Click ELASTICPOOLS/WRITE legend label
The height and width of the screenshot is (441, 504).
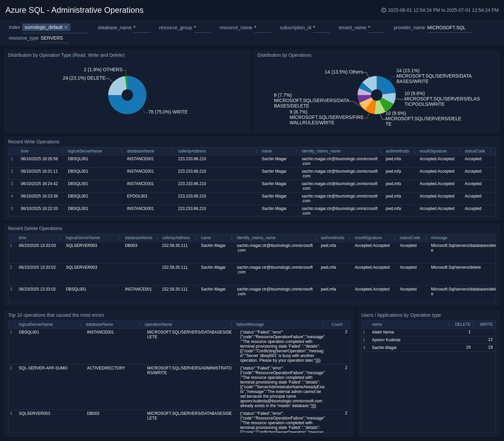point(442,99)
